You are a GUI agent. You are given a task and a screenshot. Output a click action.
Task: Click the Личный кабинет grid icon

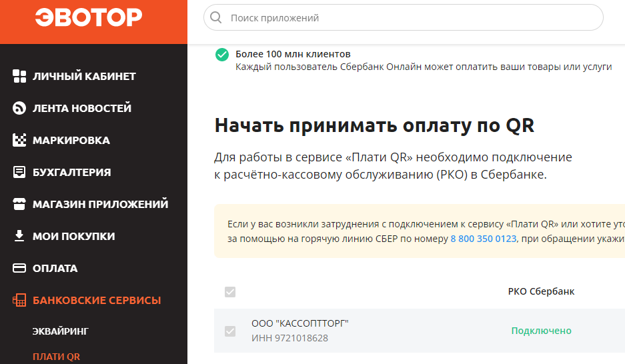point(19,76)
